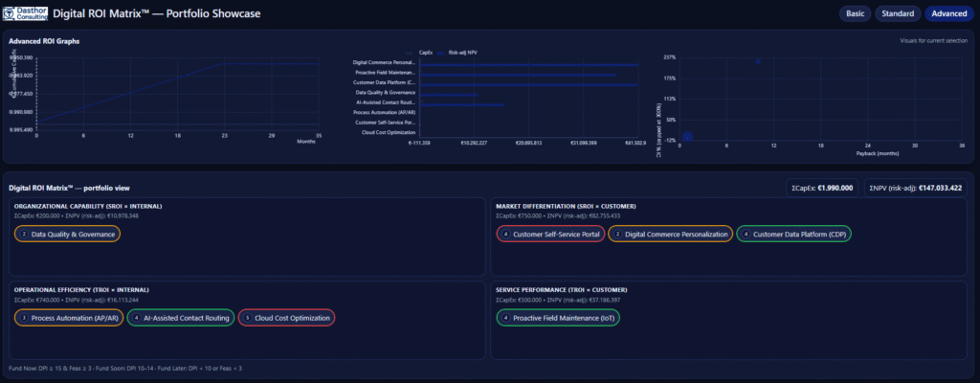The height and width of the screenshot is (383, 980).
Task: Click 'Digital ROI Matrix™ — portfolio view' heading
Action: (69, 188)
